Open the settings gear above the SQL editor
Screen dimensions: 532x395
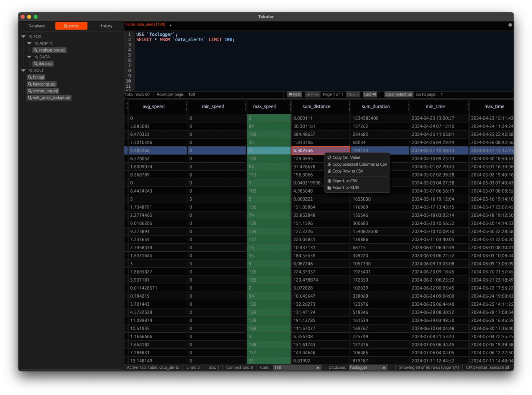point(510,25)
